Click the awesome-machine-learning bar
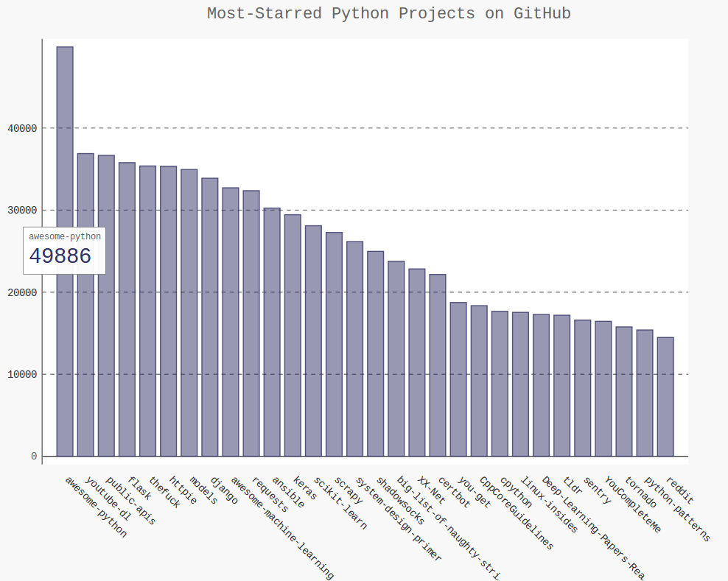728x581 pixels. pos(231,322)
